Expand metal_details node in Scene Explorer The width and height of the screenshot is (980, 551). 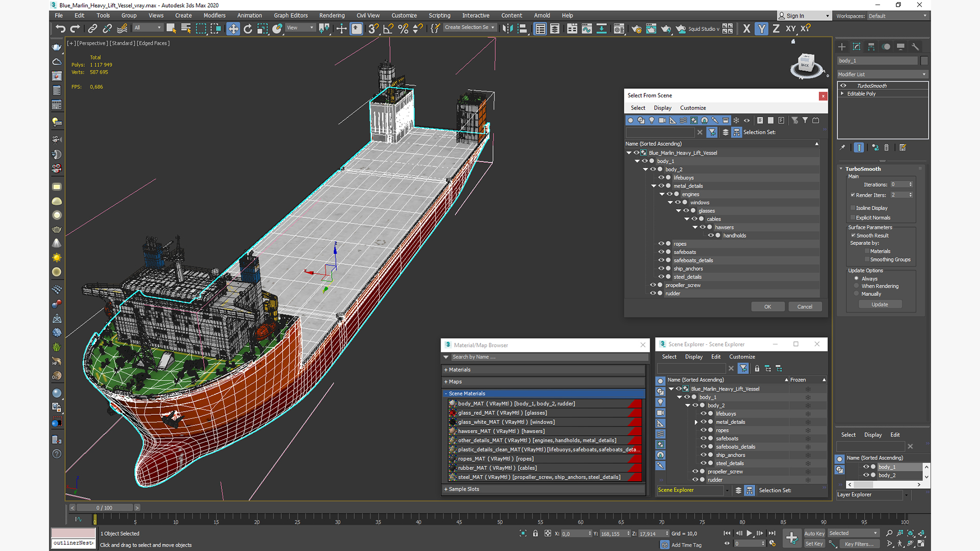tap(696, 422)
